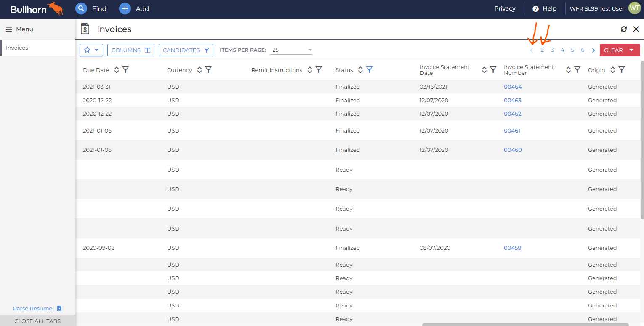Filter the Origin column
The width and height of the screenshot is (644, 326).
click(622, 70)
